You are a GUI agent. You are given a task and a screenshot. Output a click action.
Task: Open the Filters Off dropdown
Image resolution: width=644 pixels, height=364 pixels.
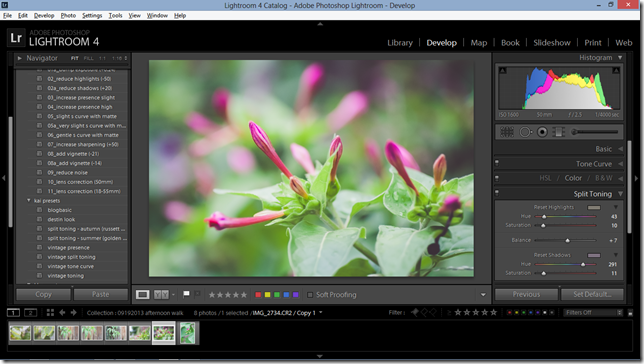point(593,313)
